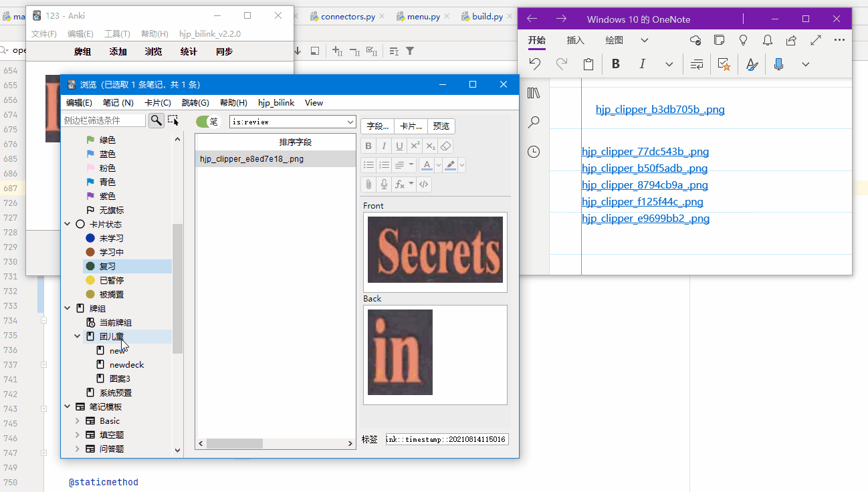Viewport: 868px width, 492px height.
Task: Open 卡片(C) menu
Action: pyautogui.click(x=158, y=102)
